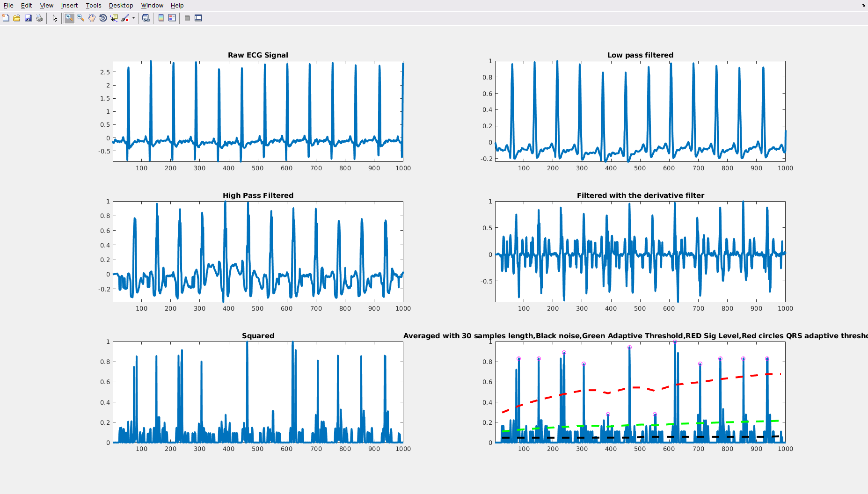The width and height of the screenshot is (868, 494).
Task: Click the dock figure arrow at top right
Action: tap(863, 5)
